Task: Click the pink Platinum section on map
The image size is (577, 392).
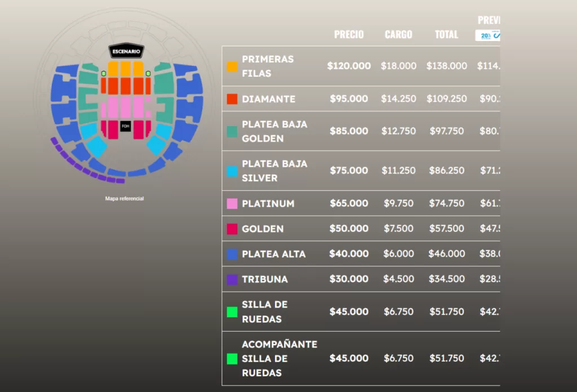Action: [125, 107]
